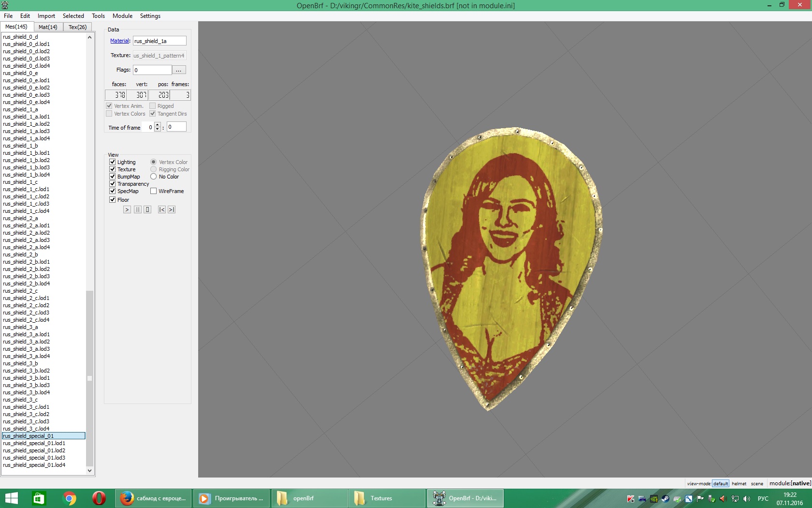Toggle the Texture view checkbox

(112, 169)
